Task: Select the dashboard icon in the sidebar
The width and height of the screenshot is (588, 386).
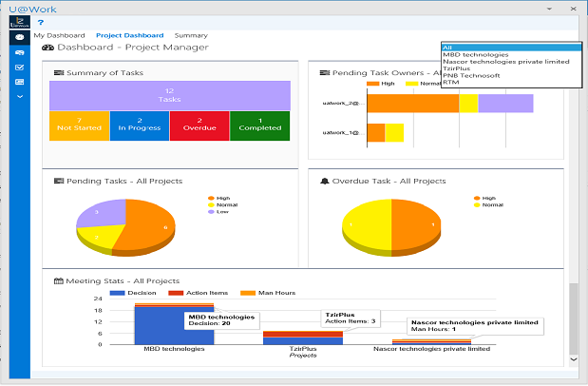Action: point(20,37)
